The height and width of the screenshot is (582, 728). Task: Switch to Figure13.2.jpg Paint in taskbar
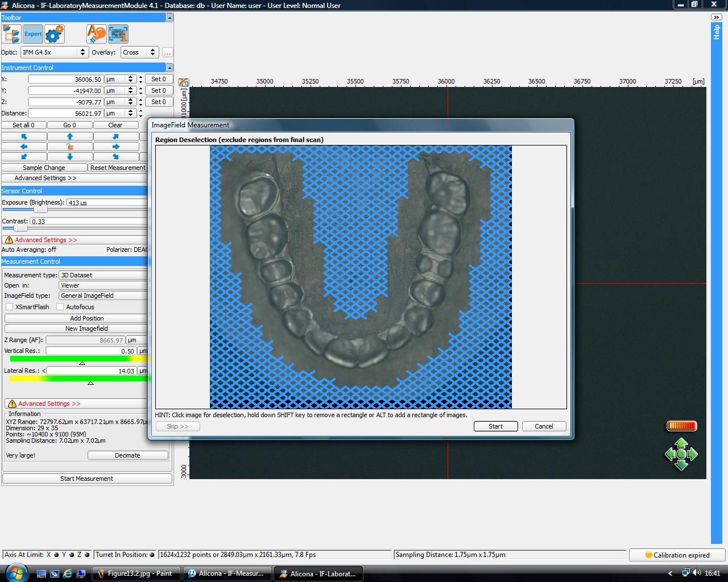click(136, 573)
